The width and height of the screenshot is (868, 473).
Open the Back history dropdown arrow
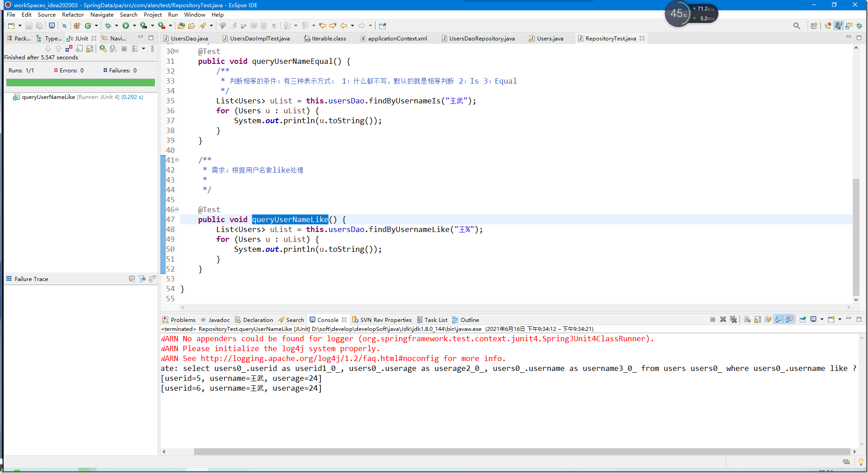coord(352,26)
